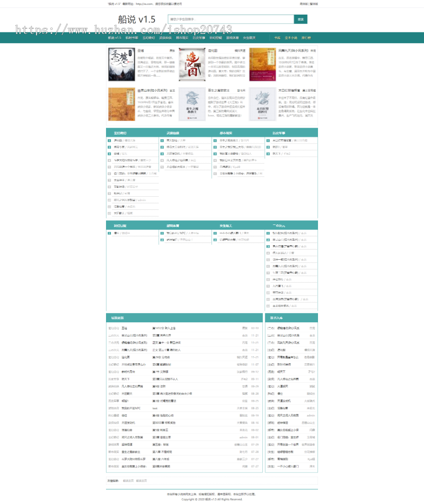The height and width of the screenshot is (504, 424).
Task: Open 天道发动机 / 大蒙将兵 in 武侠仙侠 list
Action: (x=180, y=154)
